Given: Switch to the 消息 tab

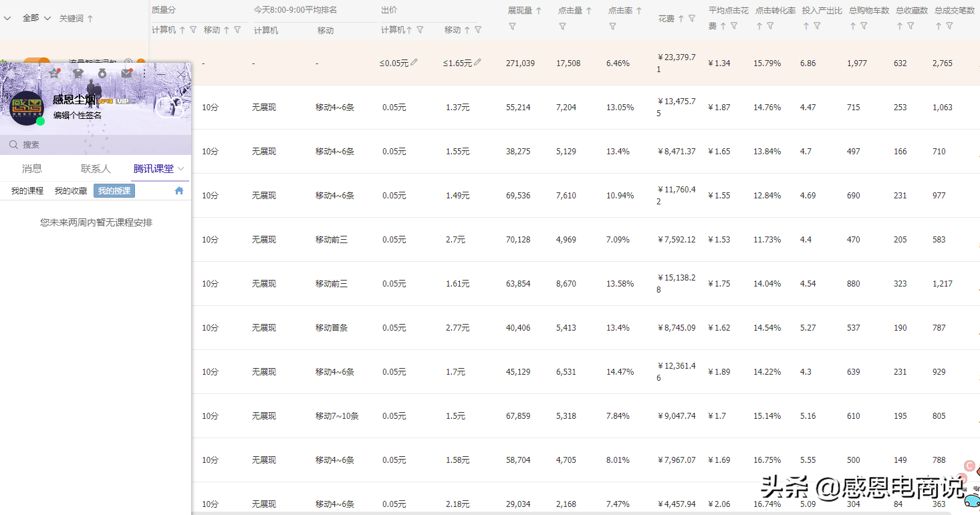Looking at the screenshot, I should [31, 168].
